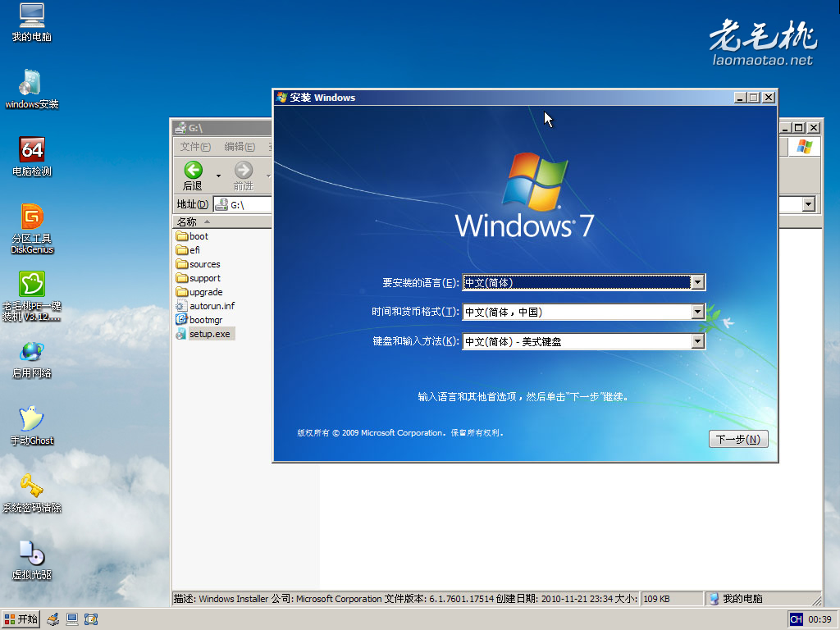Open the 键盘和输入方法 dropdown
840x630 pixels.
point(697,341)
